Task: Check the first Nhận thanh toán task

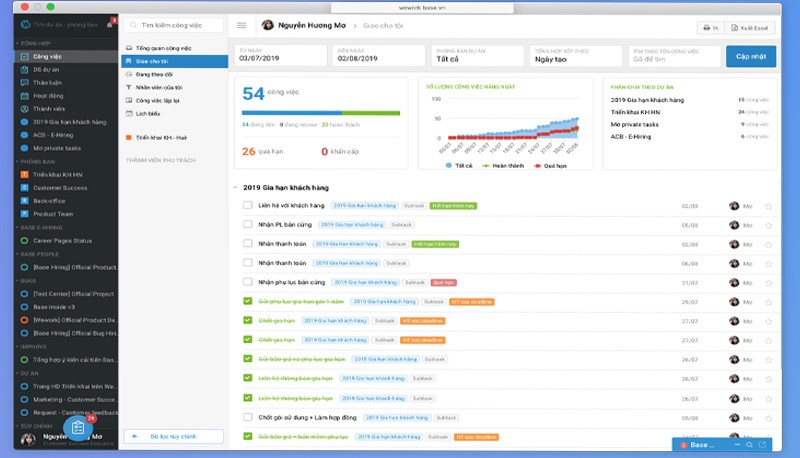Action: pyautogui.click(x=247, y=243)
